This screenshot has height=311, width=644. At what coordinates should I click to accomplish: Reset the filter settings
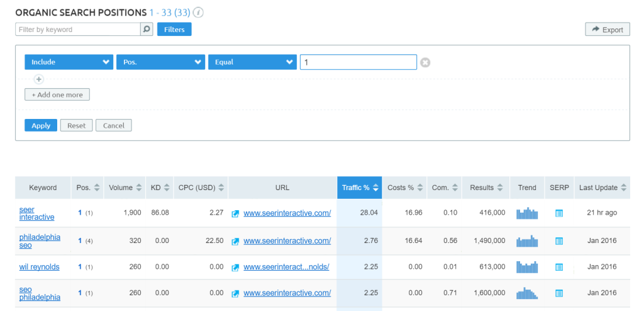click(76, 125)
